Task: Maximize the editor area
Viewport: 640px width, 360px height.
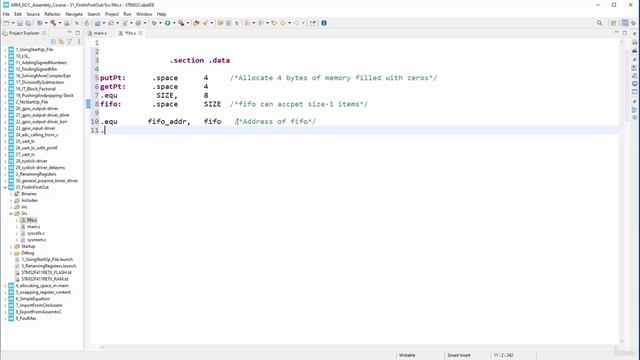Action: [x=625, y=33]
